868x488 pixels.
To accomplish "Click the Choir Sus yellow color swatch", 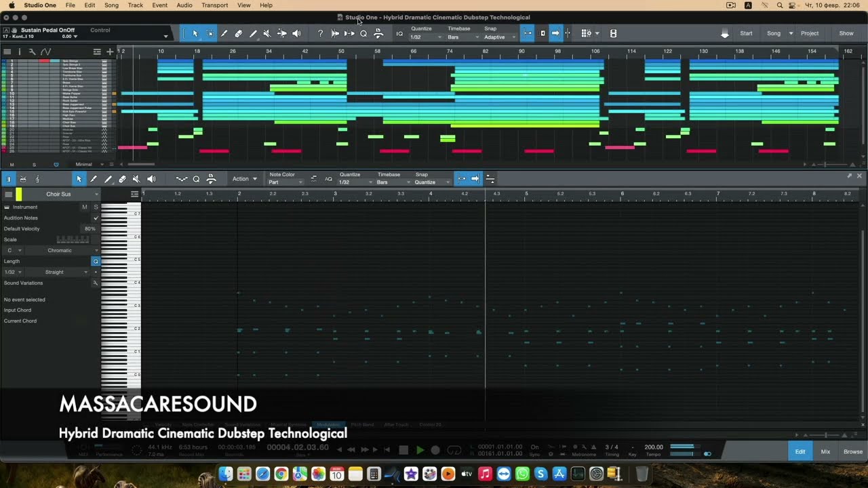I will 19,195.
